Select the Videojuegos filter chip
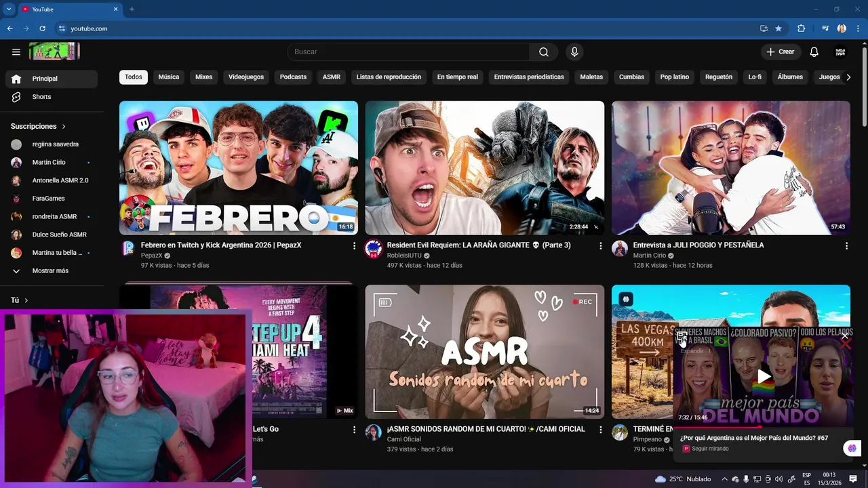The image size is (868, 488). 246,77
